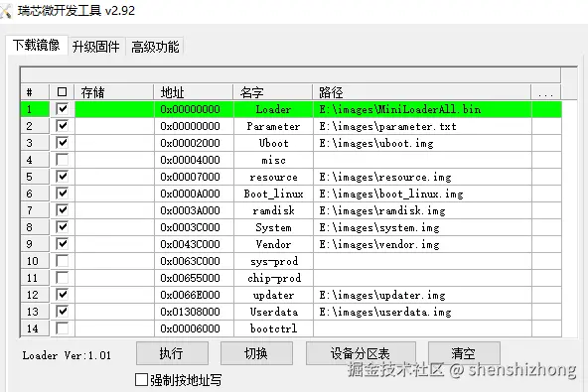Open the 高级功能 tab
The image size is (588, 392).
click(155, 47)
